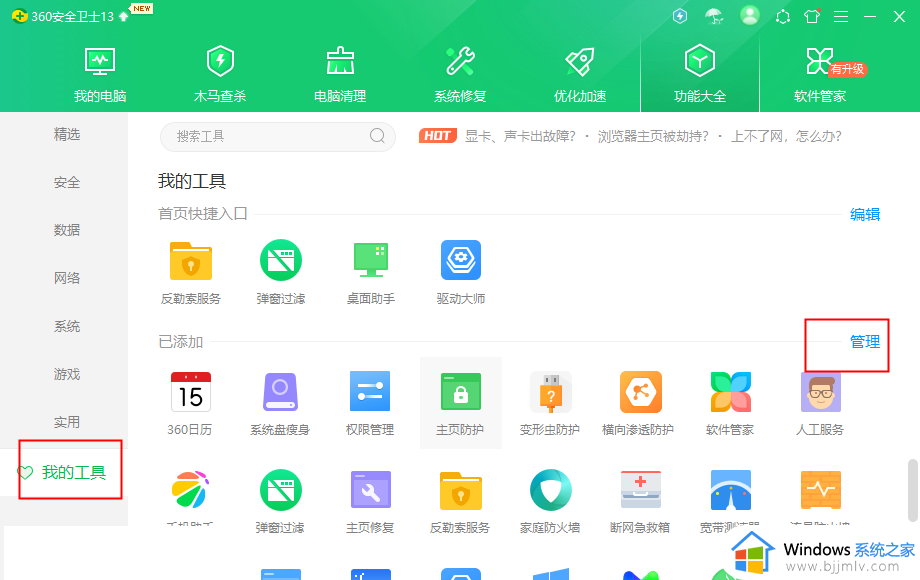The height and width of the screenshot is (580, 920).
Task: Click the hot topic 上不了网,怎么办?
Action: click(786, 136)
